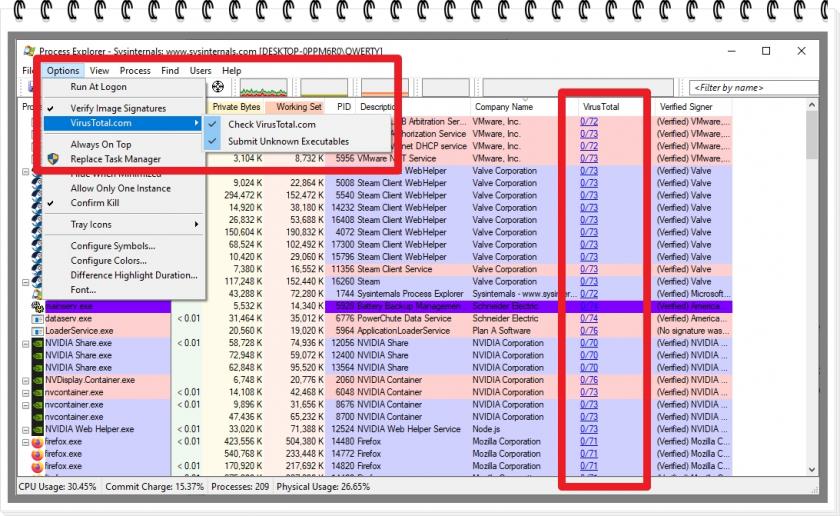Click the NVDisplay.Container.exe process icon
840x516 pixels.
pos(37,380)
